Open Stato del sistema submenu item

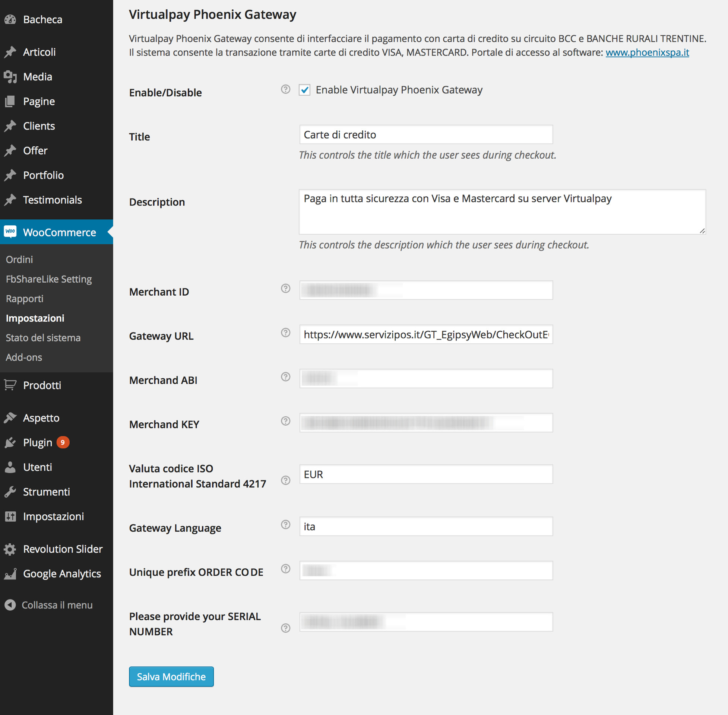point(43,338)
